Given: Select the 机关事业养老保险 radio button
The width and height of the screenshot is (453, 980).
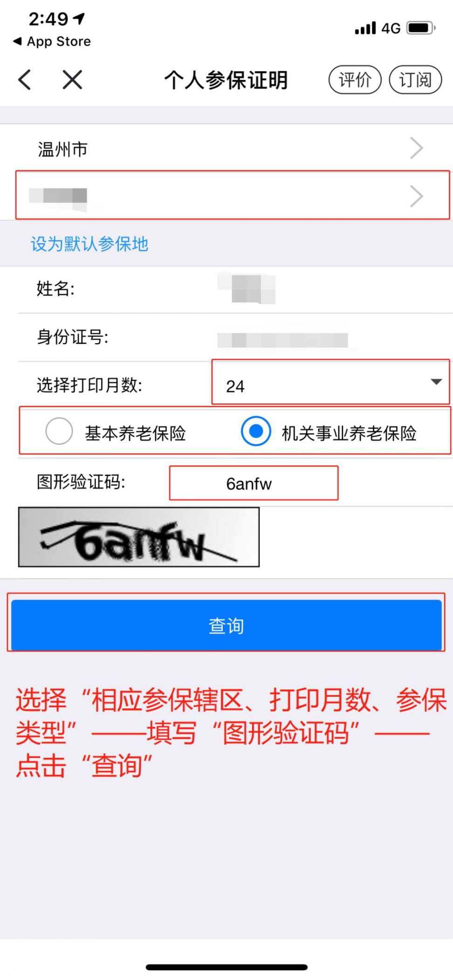Looking at the screenshot, I should pos(256,431).
